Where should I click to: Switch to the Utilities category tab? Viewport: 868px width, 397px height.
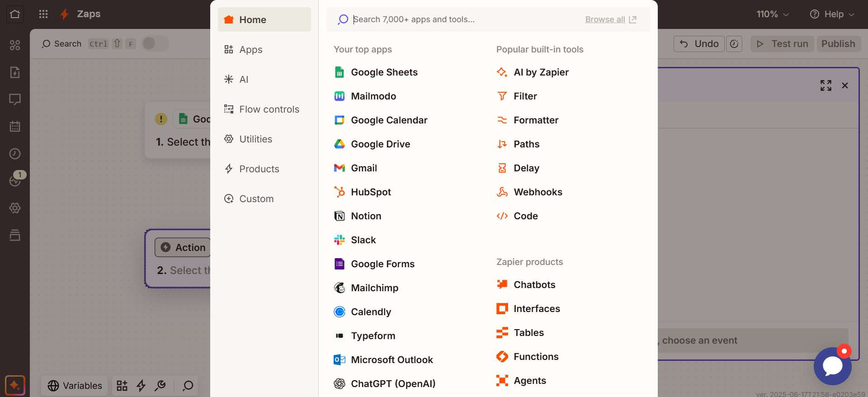pos(264,139)
